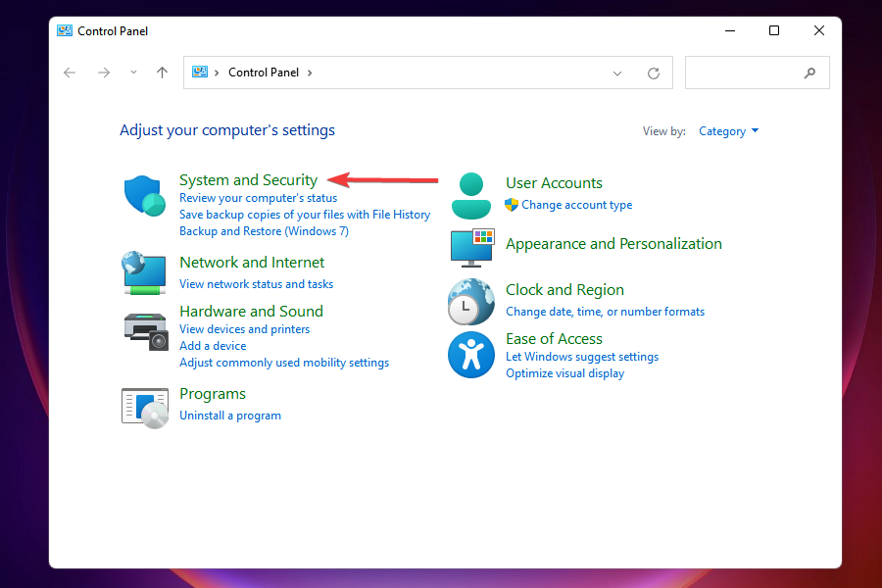This screenshot has height=588, width=882.
Task: Click Uninstall a program
Action: tap(230, 416)
